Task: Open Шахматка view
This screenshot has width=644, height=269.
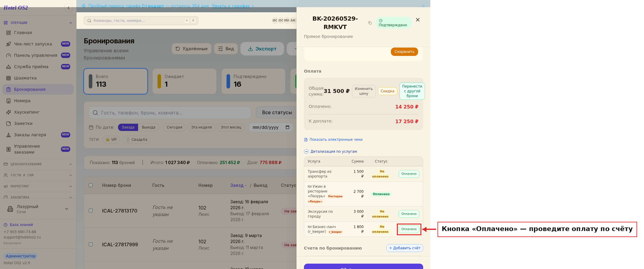Action: click(38, 78)
